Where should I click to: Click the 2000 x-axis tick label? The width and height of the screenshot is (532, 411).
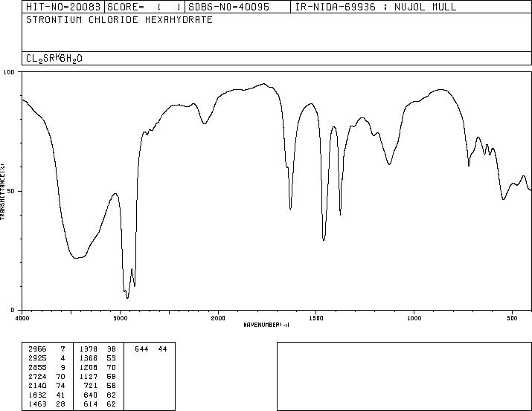218,318
